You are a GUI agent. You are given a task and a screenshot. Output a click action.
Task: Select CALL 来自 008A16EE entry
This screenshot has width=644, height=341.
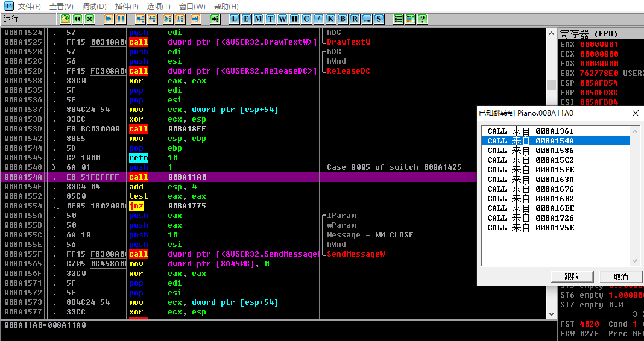point(555,208)
